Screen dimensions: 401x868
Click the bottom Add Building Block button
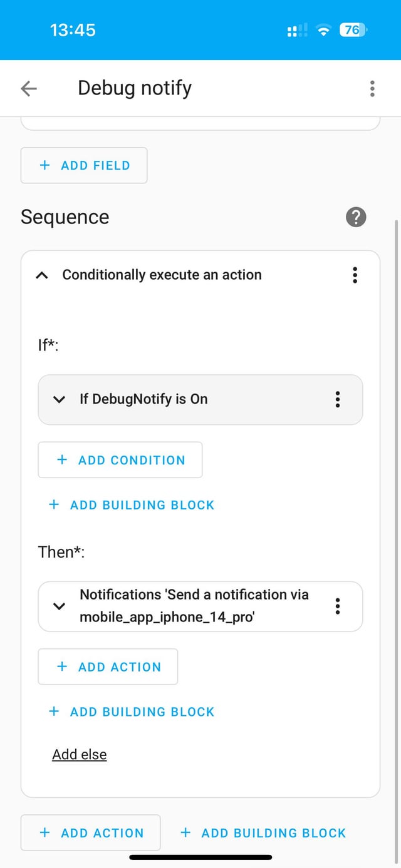(x=263, y=833)
